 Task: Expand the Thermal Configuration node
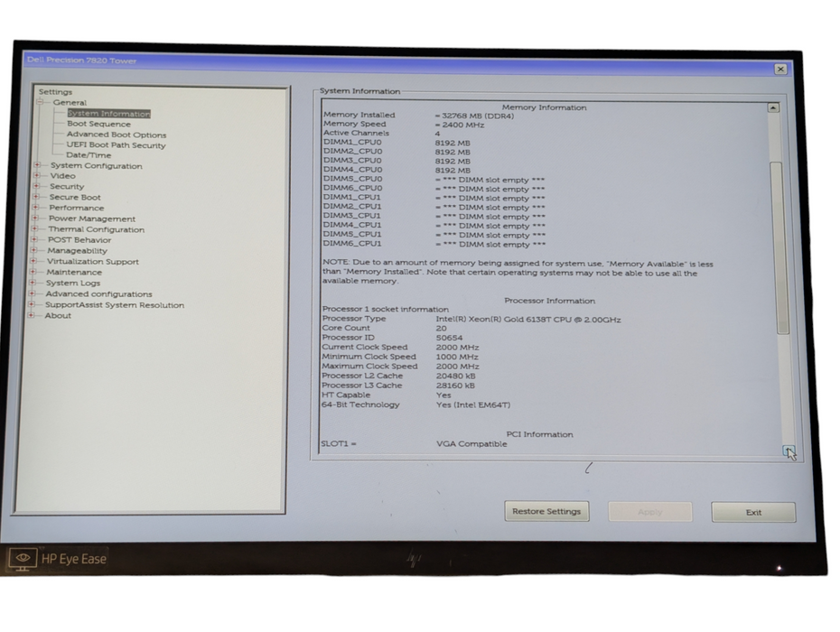[x=35, y=228]
